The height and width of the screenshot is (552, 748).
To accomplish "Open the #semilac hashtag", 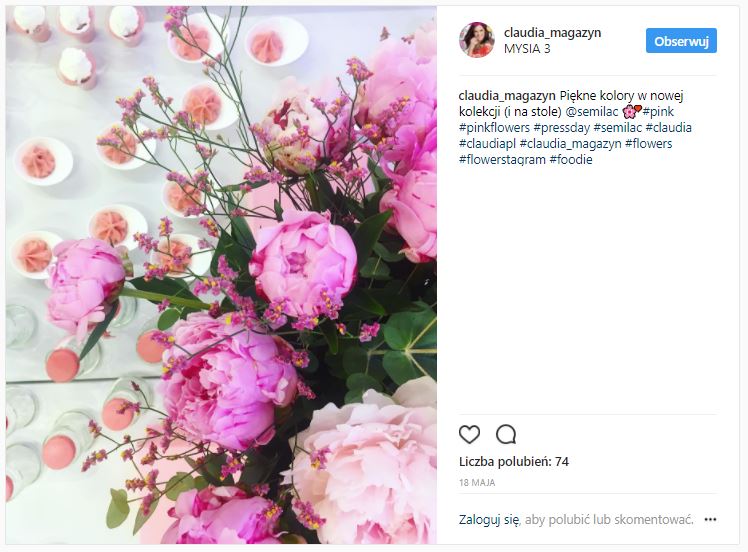I will (x=617, y=128).
